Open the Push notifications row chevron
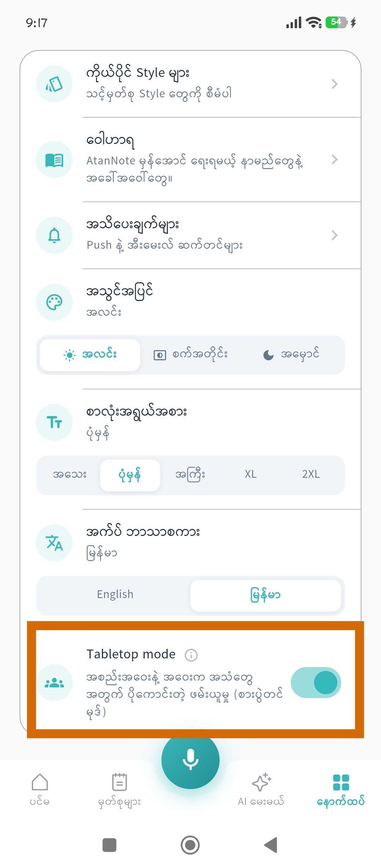 [334, 235]
